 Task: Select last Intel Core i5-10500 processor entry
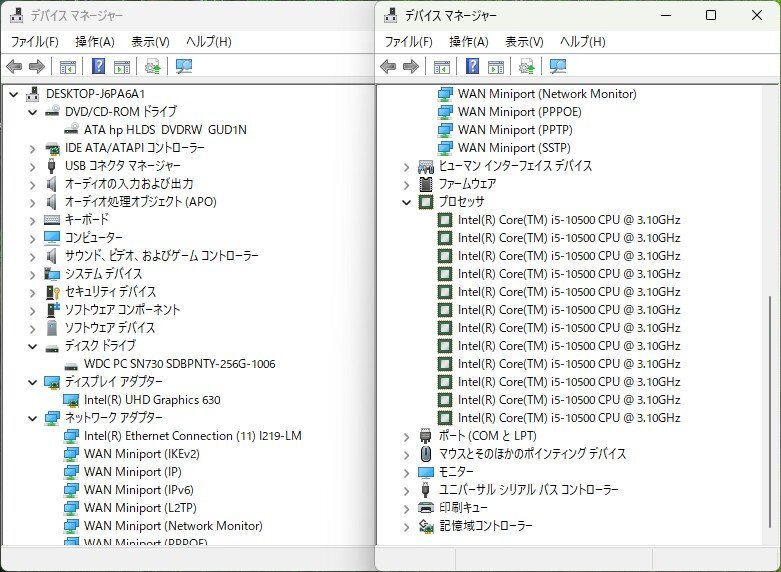569,418
